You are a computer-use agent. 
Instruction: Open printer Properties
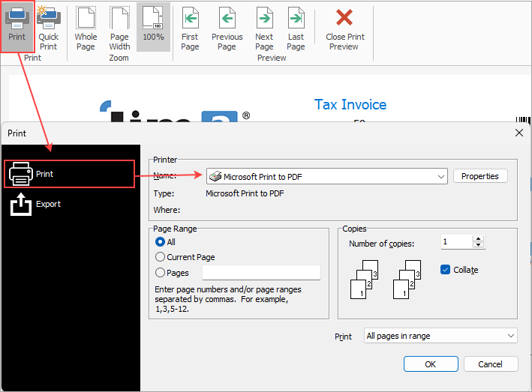pos(480,176)
